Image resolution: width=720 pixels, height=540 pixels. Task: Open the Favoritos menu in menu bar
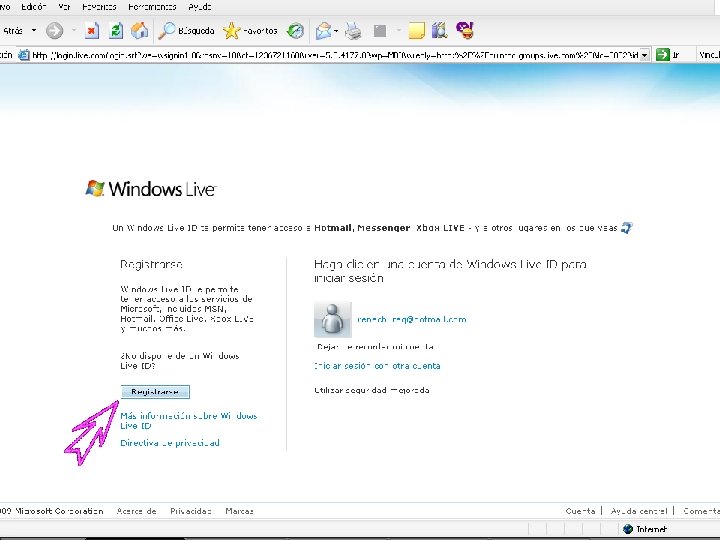99,6
